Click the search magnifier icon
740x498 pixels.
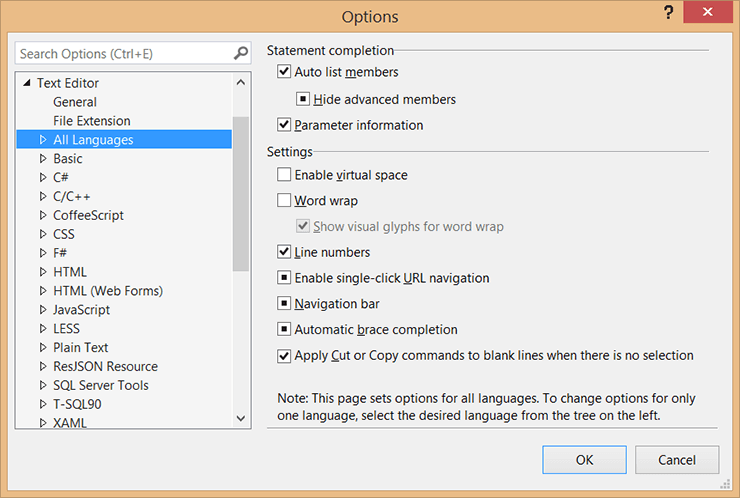(x=241, y=53)
